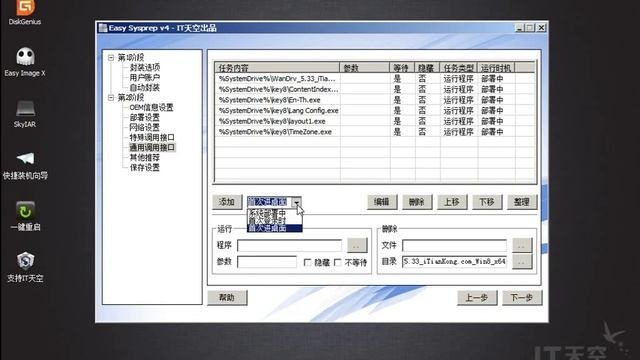Screen dimensions: 640x360
Task: Open the DiskGenius desktop icon
Action: [25, 12]
